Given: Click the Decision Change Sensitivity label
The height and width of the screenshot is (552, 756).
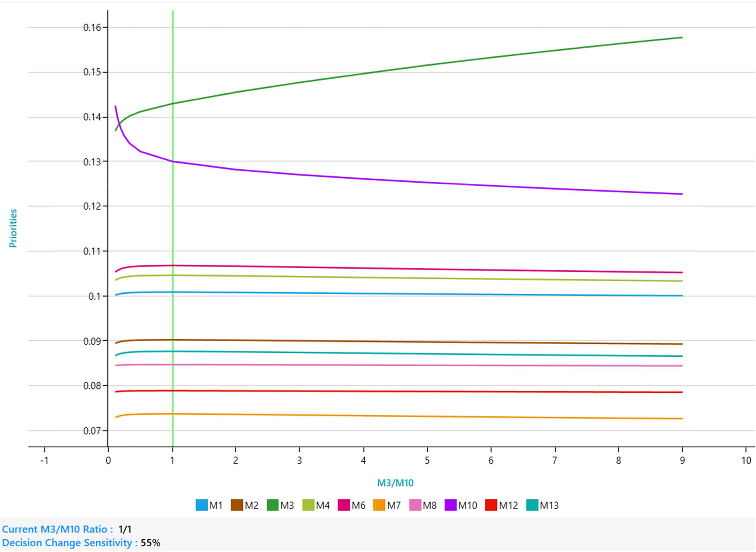Looking at the screenshot, I should click(70, 542).
